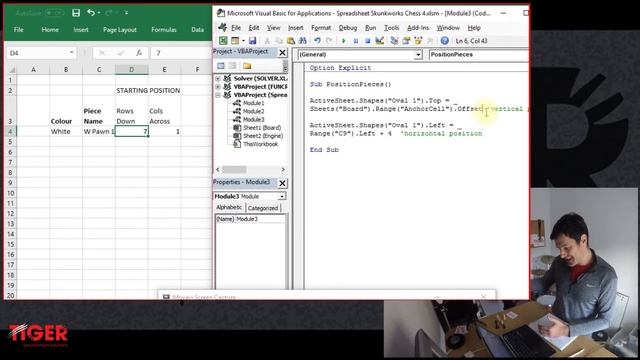Viewport: 640px width, 360px height.
Task: Open Excel Formulas ribbon tab
Action: click(x=164, y=29)
